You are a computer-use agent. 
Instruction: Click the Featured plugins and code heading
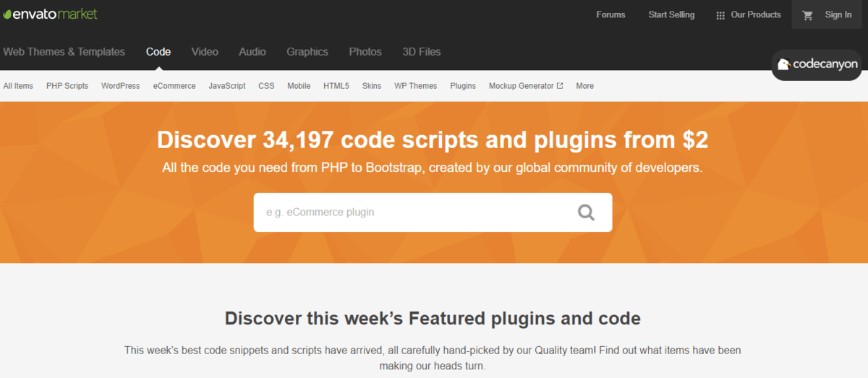433,318
